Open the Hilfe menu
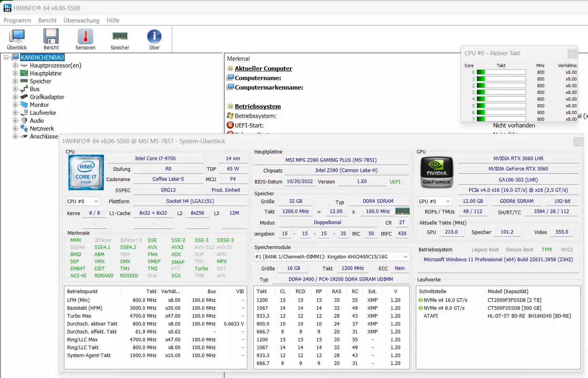The height and width of the screenshot is (378, 588). tap(113, 20)
